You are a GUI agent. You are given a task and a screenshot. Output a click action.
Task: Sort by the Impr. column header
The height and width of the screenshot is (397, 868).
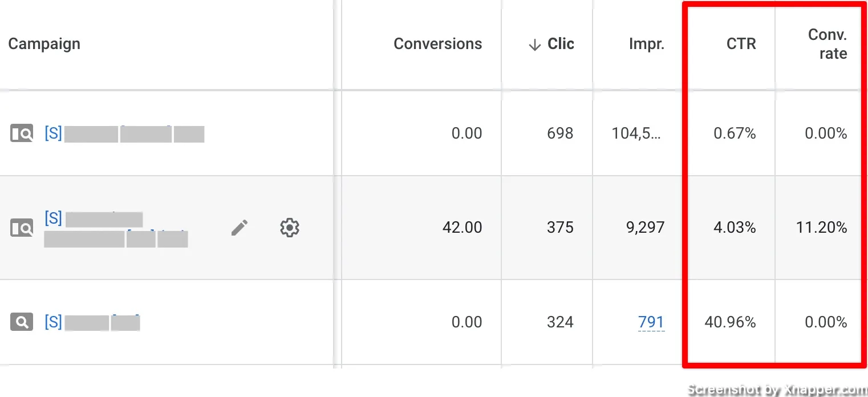click(x=647, y=44)
